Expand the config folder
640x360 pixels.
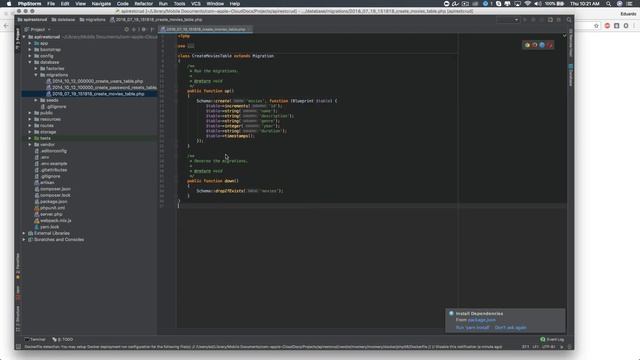click(x=30, y=56)
